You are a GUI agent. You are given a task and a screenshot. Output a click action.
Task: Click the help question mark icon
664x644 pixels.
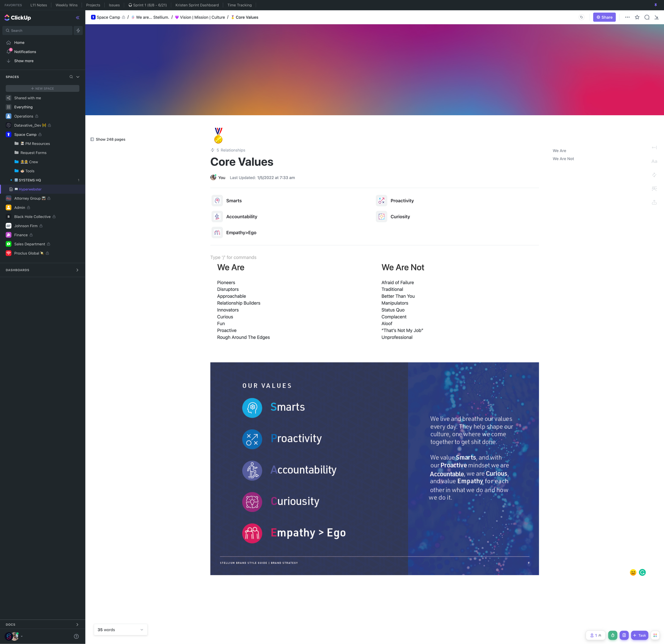coord(76,636)
